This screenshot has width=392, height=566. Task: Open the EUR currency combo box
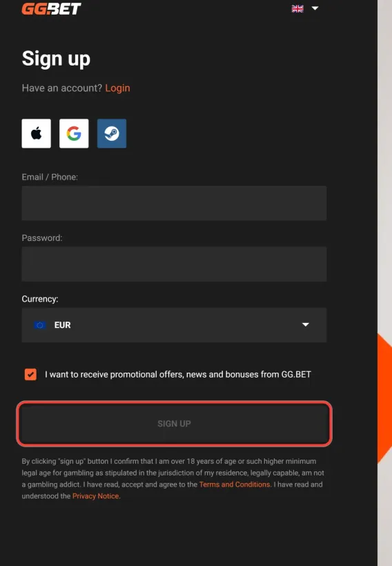[174, 325]
